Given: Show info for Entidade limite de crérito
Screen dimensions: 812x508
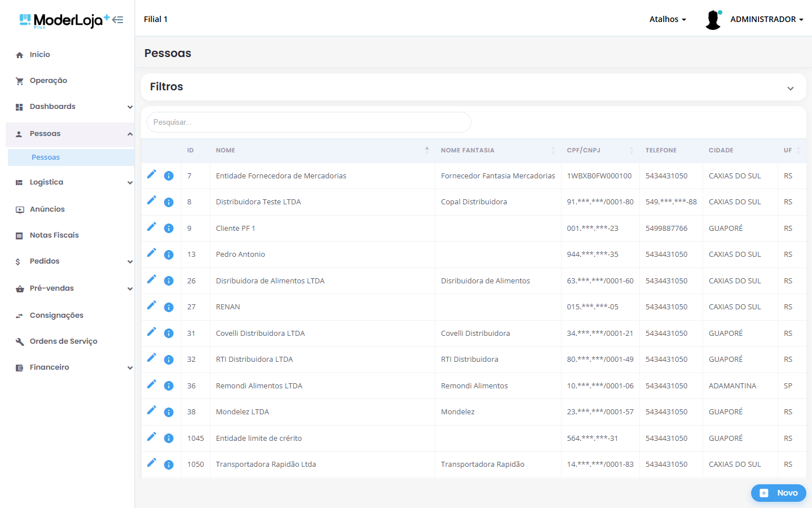Looking at the screenshot, I should tap(169, 439).
